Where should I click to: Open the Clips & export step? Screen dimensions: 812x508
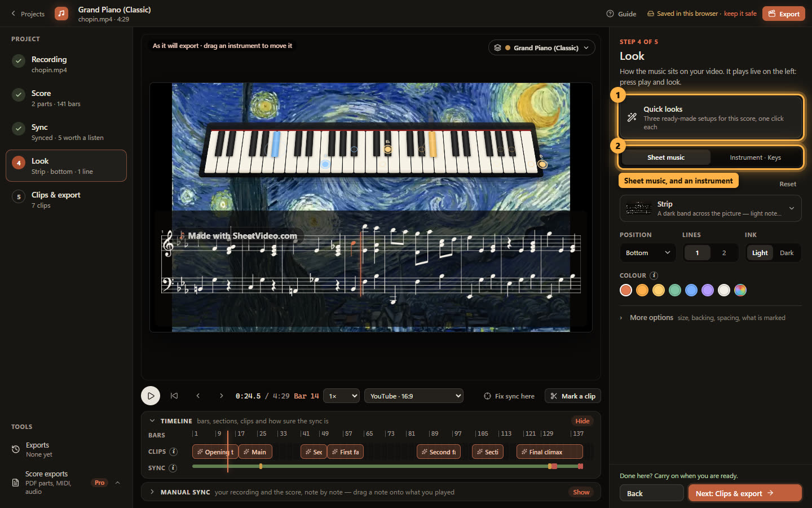click(x=66, y=200)
